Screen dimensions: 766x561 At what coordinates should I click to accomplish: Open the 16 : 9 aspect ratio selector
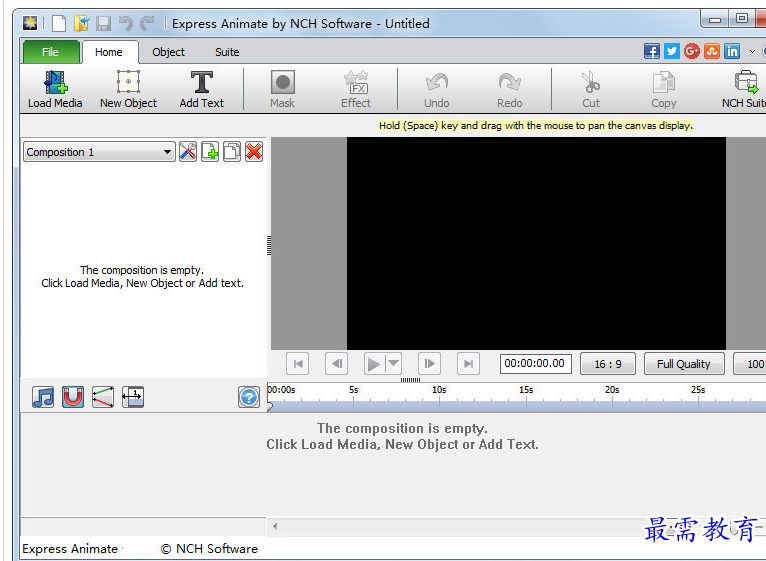point(608,364)
